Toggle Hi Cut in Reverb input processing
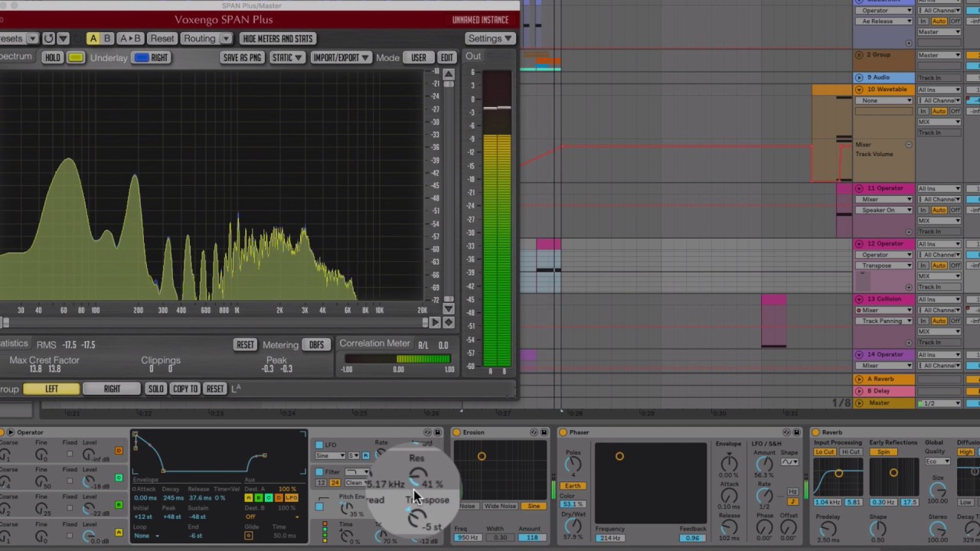The width and height of the screenshot is (980, 551). click(850, 452)
